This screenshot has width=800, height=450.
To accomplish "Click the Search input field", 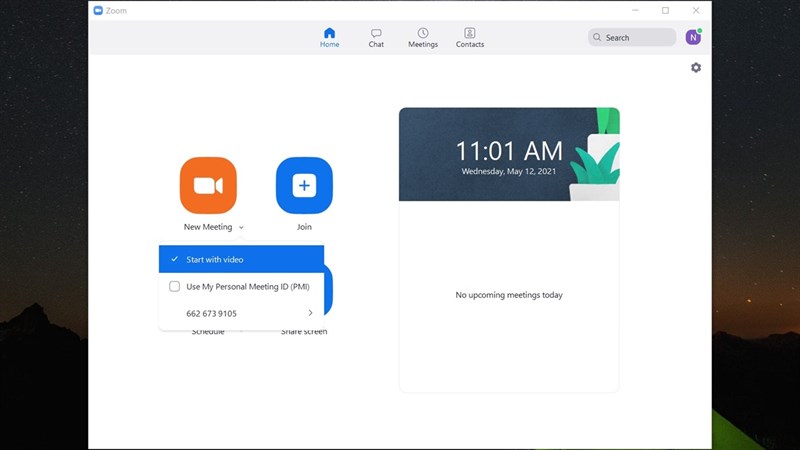I will (x=632, y=37).
